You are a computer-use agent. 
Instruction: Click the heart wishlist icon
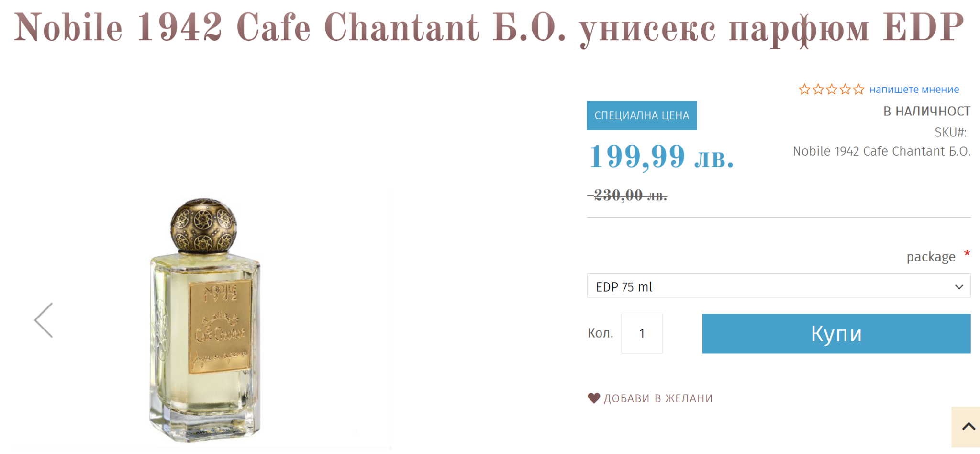(594, 398)
